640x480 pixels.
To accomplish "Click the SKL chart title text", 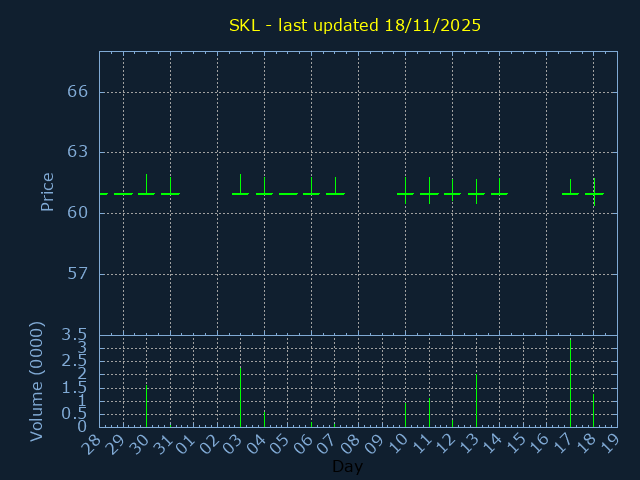I will coord(355,25).
